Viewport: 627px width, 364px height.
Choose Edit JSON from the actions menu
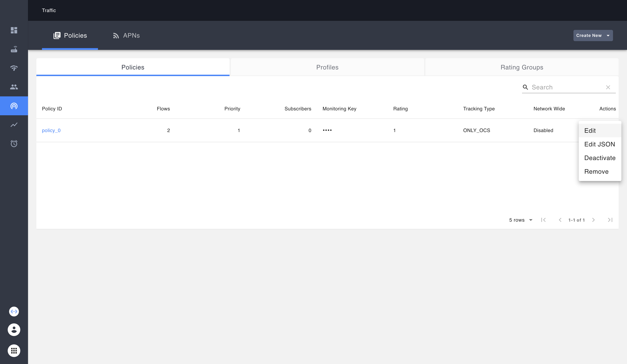coord(599,144)
